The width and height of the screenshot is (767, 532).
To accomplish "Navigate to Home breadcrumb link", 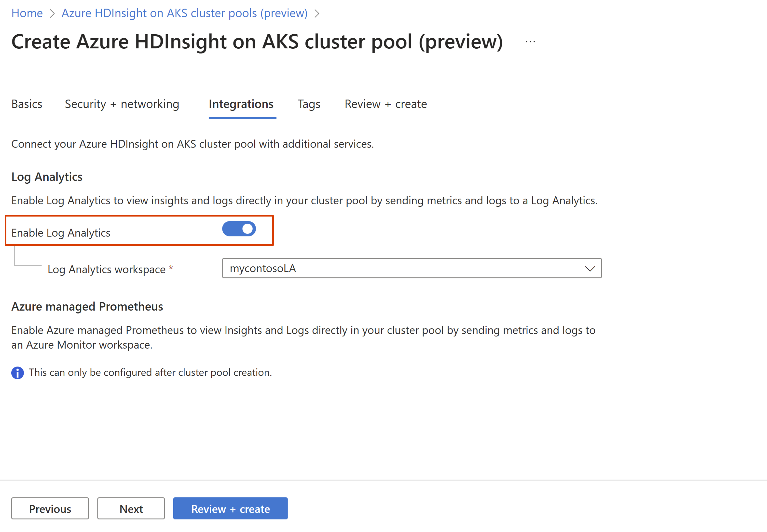I will click(27, 13).
